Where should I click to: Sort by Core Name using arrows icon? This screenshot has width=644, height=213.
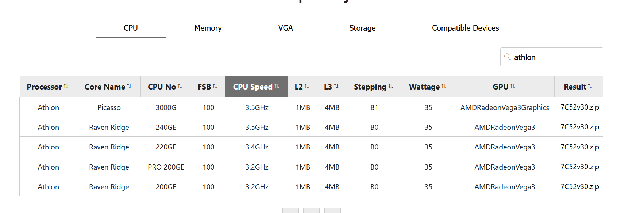(129, 87)
